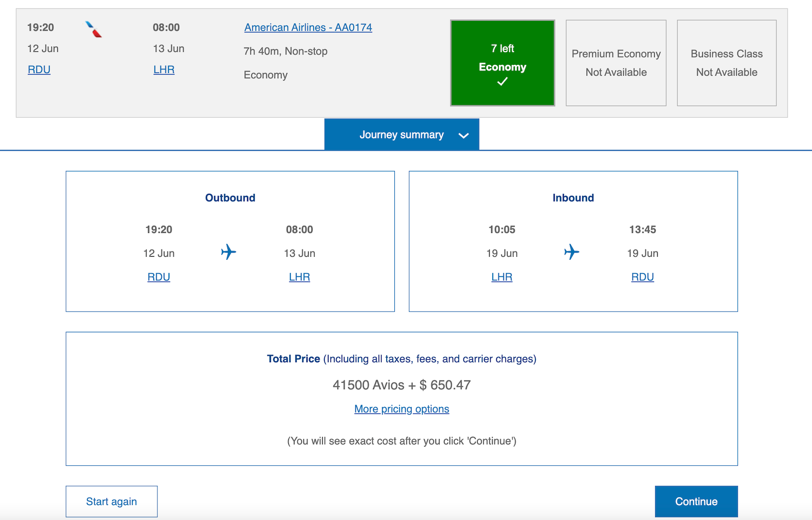Open RDU arrival link in Inbound card

(x=642, y=277)
